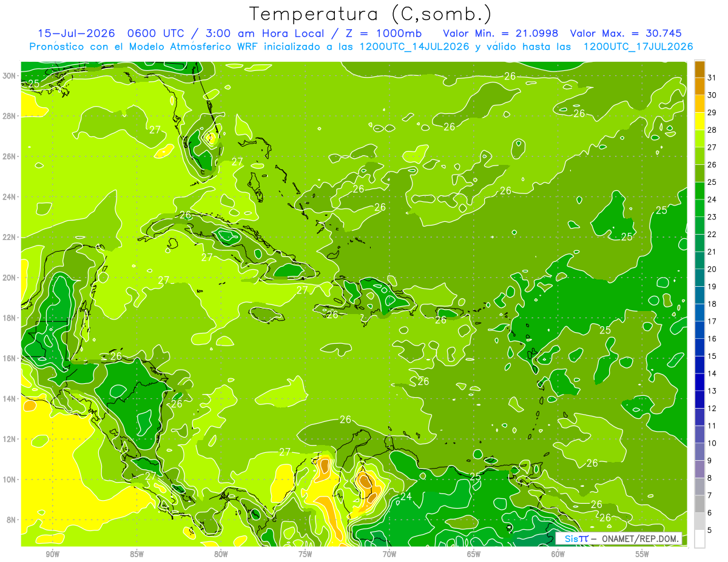728x562 pixels.
Task: Click the 60W longitude axis label
Action: (x=558, y=554)
